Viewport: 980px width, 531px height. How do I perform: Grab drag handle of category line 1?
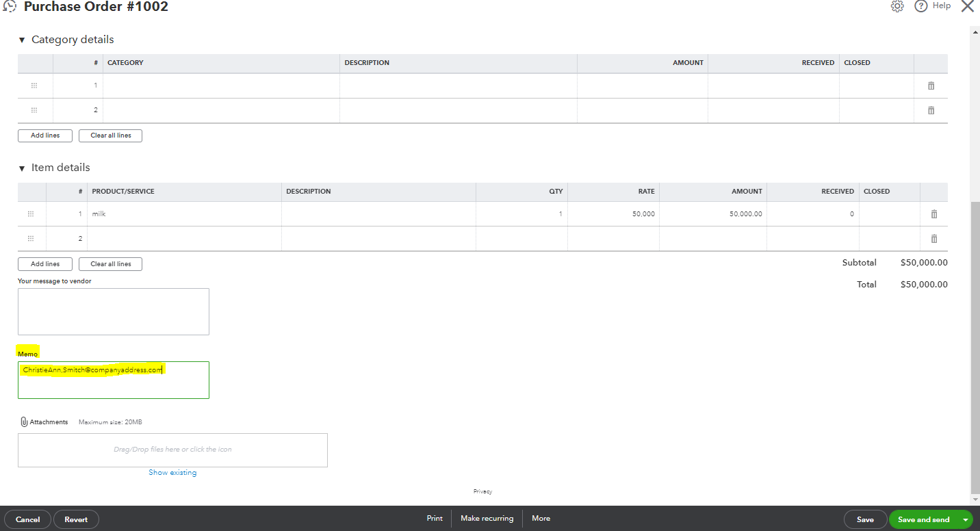coord(34,86)
